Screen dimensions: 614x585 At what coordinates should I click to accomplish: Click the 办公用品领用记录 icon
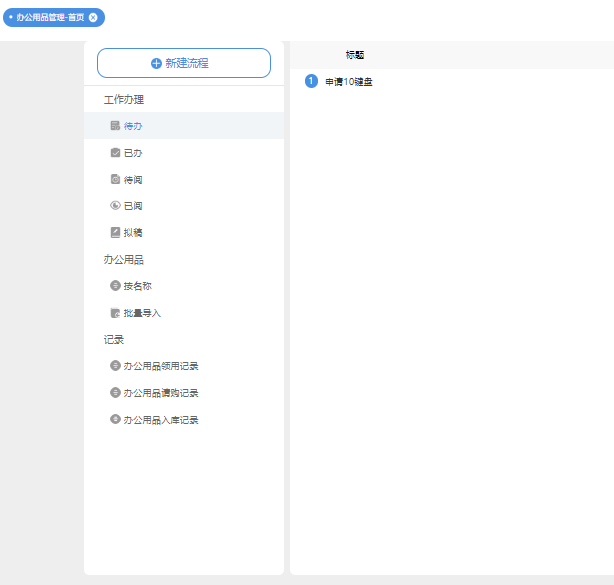click(x=115, y=365)
